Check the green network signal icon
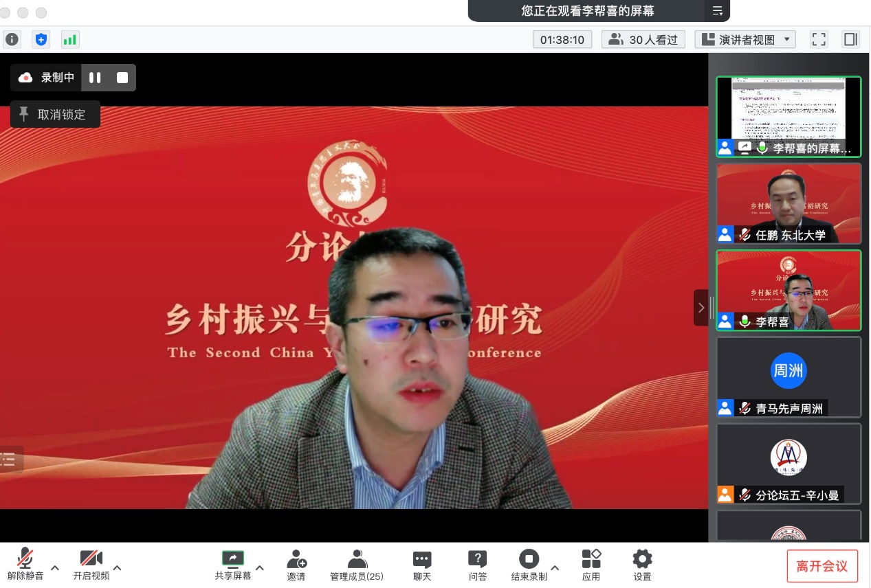Viewport: 871px width, 588px height. click(70, 39)
